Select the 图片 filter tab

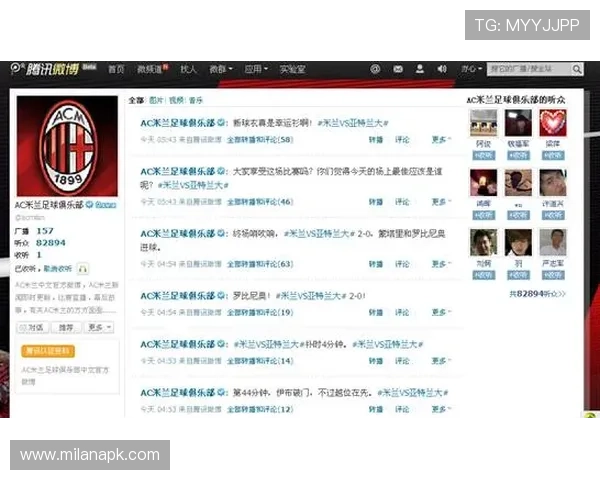[156, 100]
